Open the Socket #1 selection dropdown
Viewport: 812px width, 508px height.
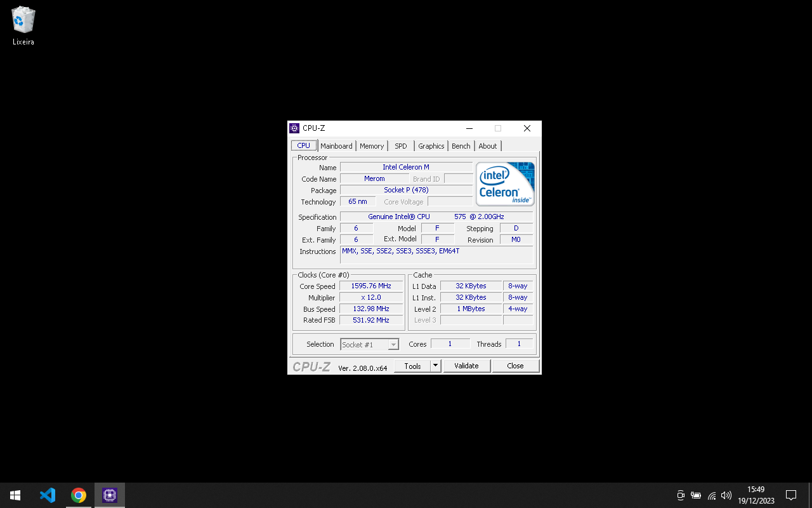(x=369, y=344)
